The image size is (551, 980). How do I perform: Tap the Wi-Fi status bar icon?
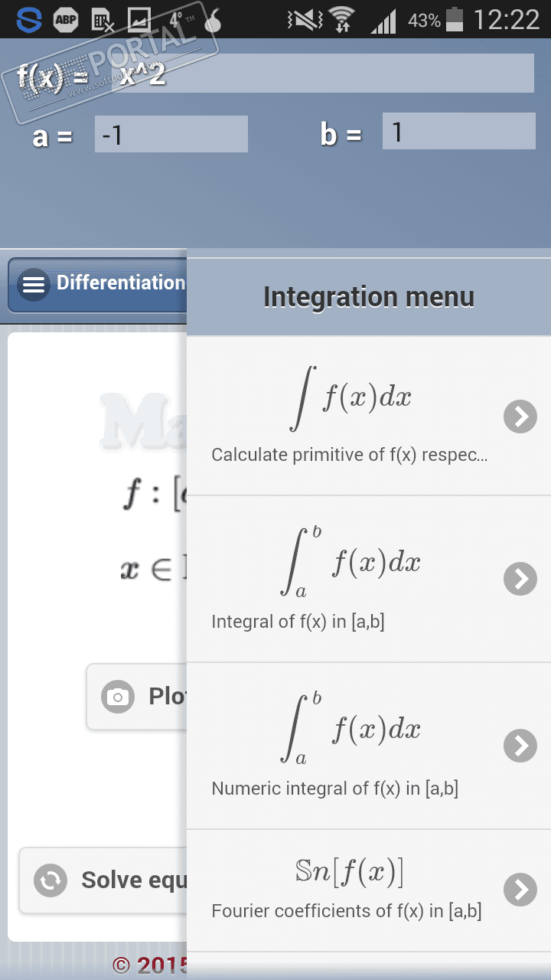(x=341, y=20)
